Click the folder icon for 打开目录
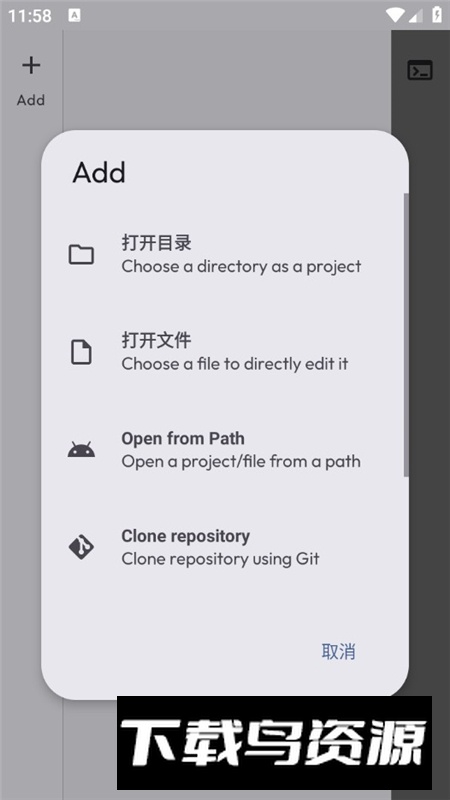 tap(81, 254)
